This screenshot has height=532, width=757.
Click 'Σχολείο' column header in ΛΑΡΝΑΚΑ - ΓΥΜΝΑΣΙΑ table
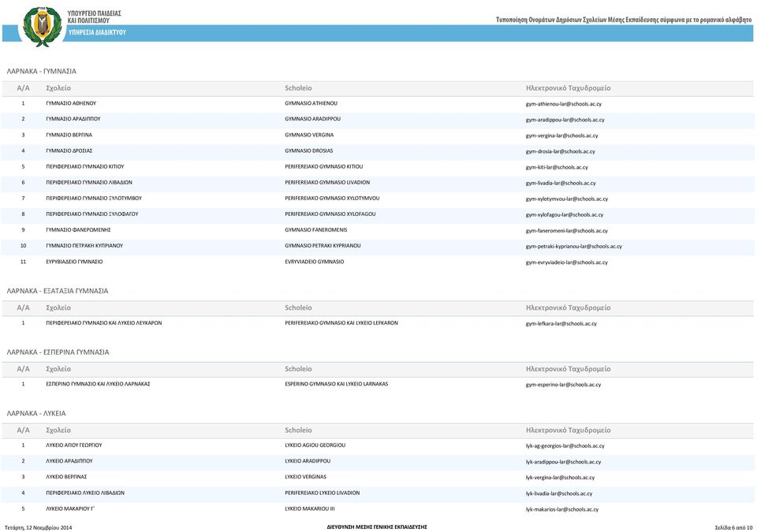(58, 87)
